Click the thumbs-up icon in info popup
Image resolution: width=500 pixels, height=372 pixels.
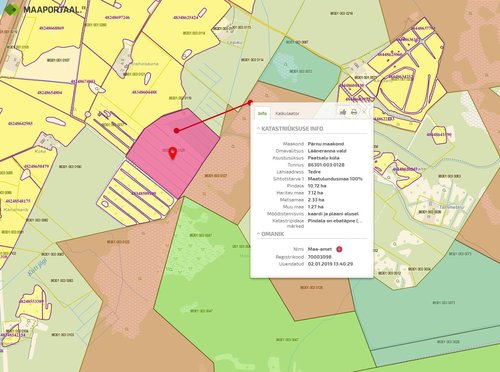tap(343, 112)
